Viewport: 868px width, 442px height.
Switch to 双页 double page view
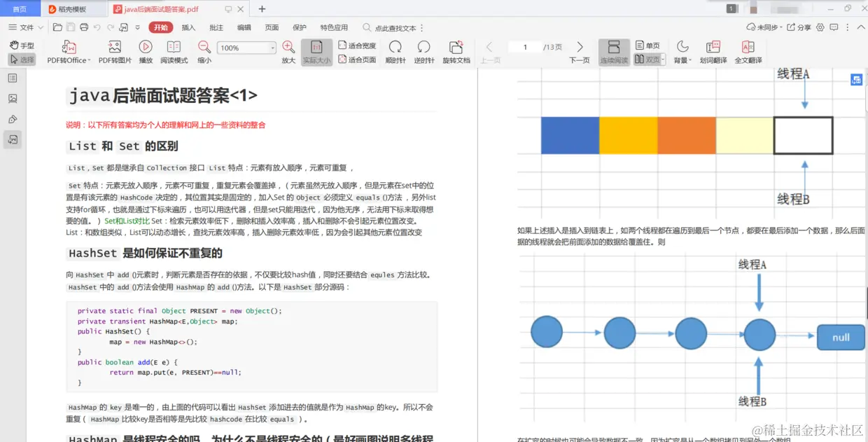pyautogui.click(x=647, y=60)
